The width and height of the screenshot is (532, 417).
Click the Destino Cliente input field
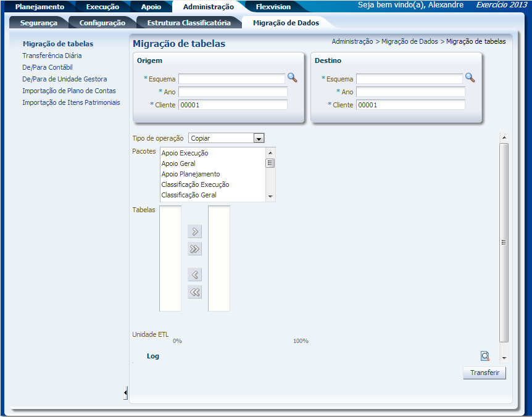coord(410,105)
